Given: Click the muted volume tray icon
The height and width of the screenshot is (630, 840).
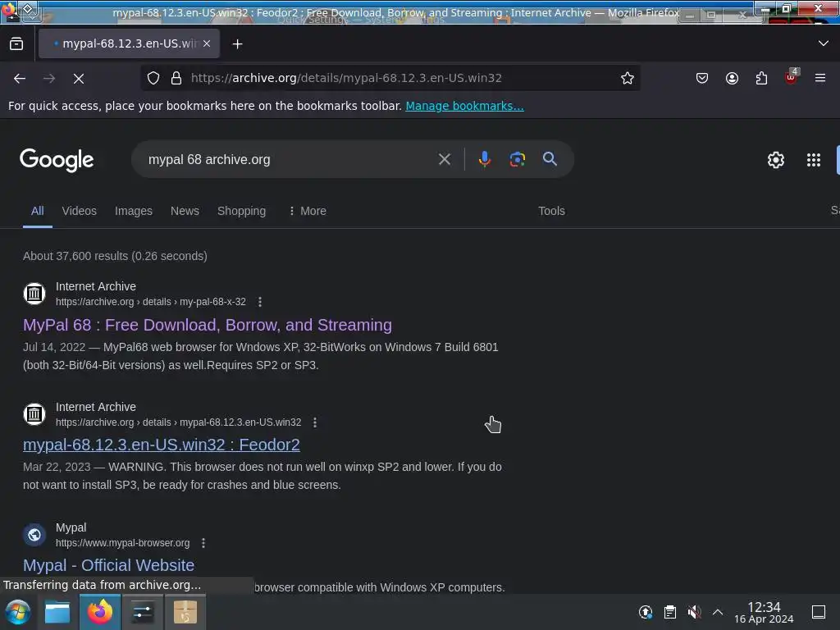Looking at the screenshot, I should tap(694, 612).
